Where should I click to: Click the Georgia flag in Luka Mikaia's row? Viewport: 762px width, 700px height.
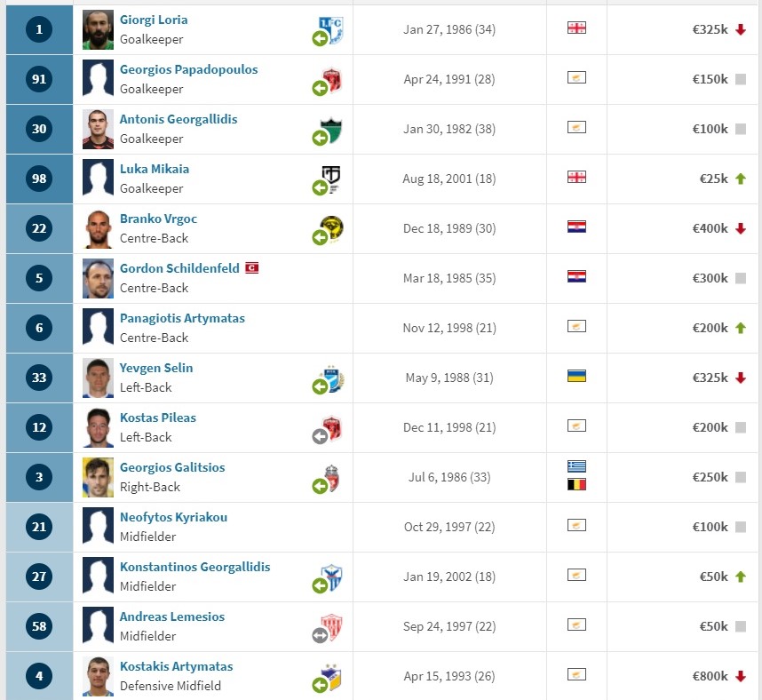tap(576, 177)
